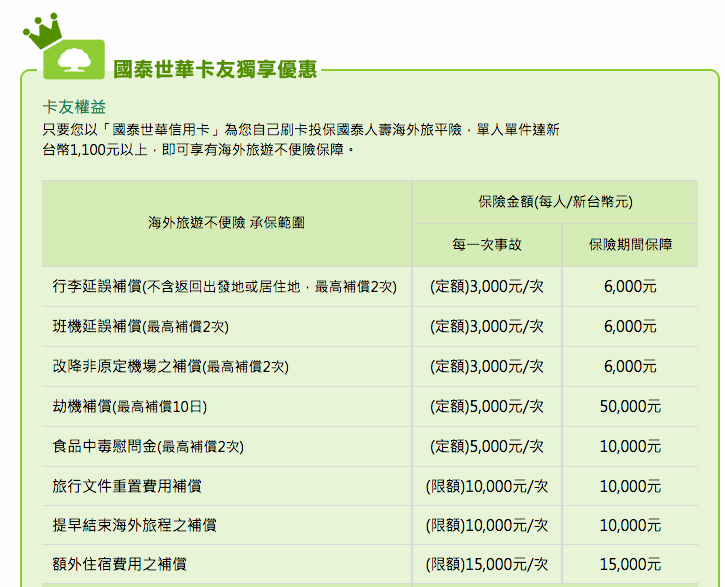Click header 海外旅遊不便險 承保範圍
Screen dimensions: 725x587
pos(227,223)
